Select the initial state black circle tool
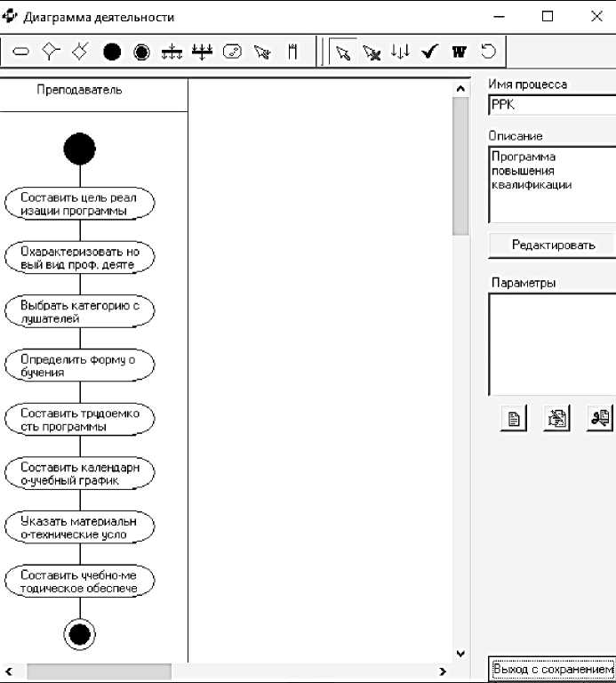616x683 pixels. click(112, 52)
